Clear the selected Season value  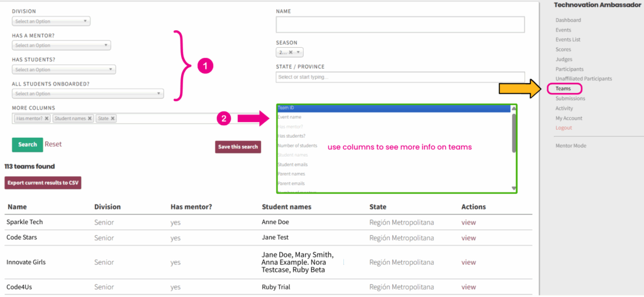[x=291, y=53]
